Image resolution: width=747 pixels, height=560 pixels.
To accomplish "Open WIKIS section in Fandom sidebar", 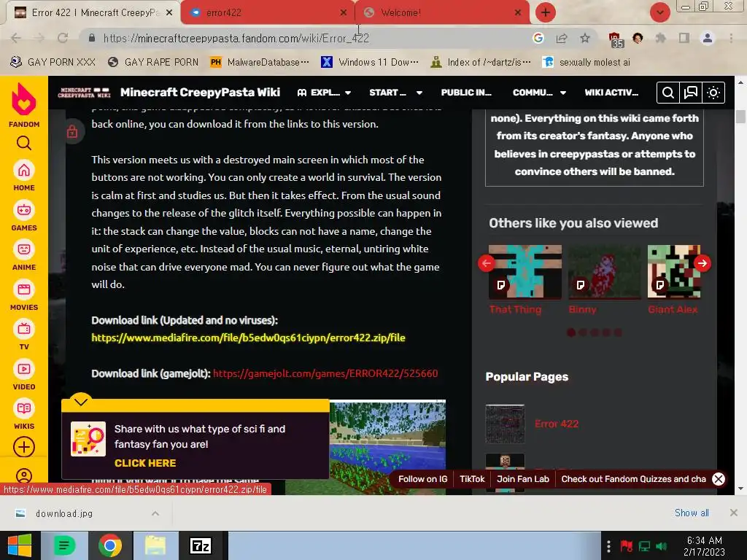I will (x=24, y=415).
